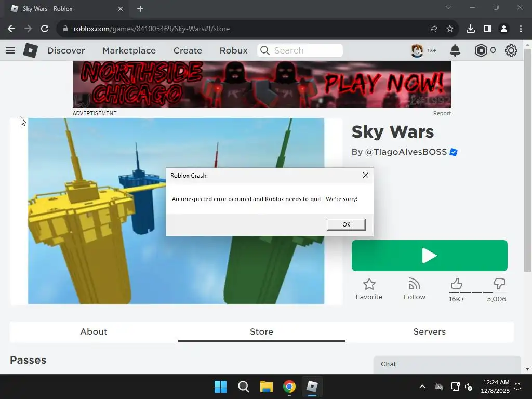Open the Discover page
532x399 pixels.
[x=66, y=50]
